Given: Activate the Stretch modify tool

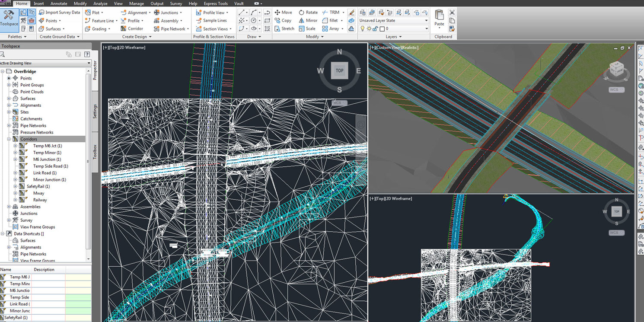Looking at the screenshot, I should coord(284,29).
